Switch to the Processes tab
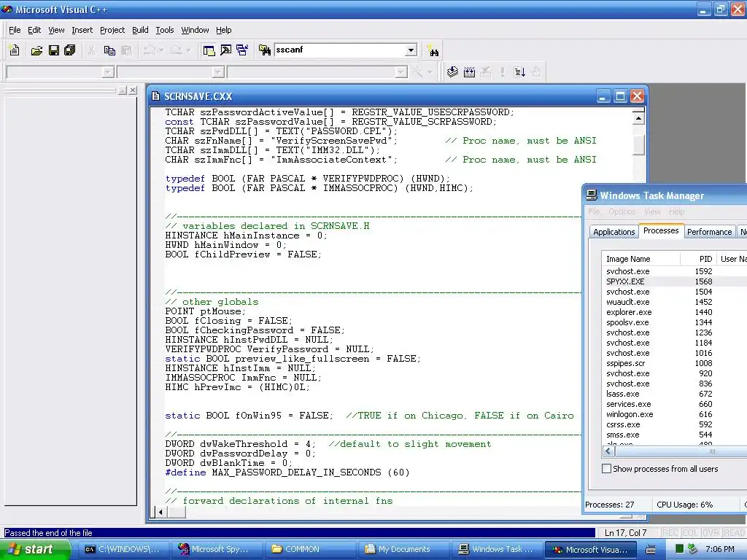Screen dimensions: 747x560 661,230
